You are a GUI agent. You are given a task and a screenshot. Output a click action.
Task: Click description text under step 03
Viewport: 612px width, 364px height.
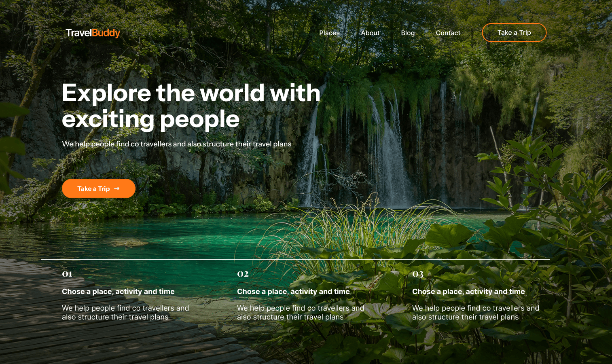click(476, 313)
